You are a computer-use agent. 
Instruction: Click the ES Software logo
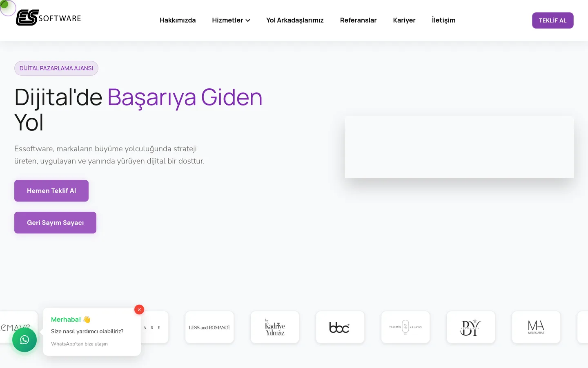point(49,18)
